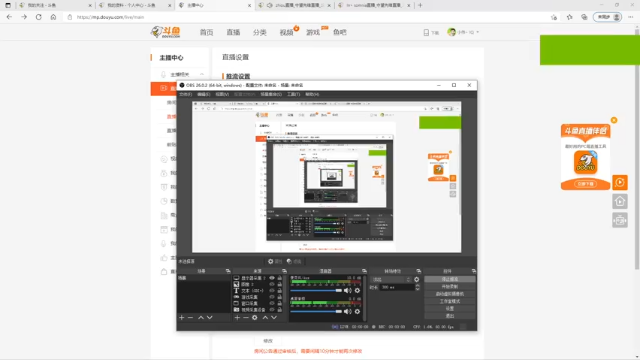This screenshot has width=640, height=360.
Task: Close the 斗鱼直播伴侣 promo with the orange X
Action: (614, 120)
